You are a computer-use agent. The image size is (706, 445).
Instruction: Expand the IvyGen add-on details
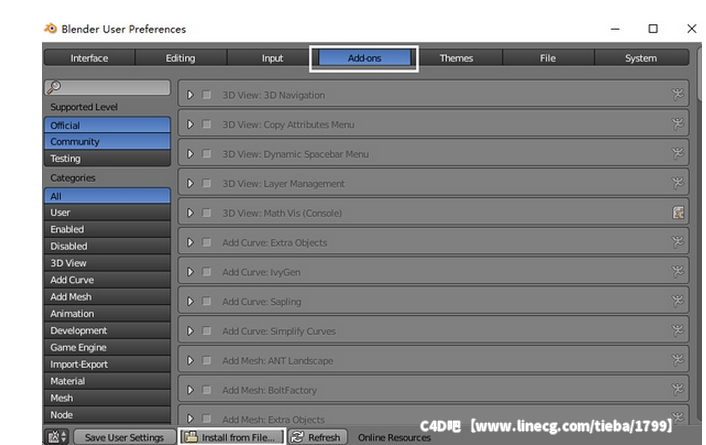190,272
